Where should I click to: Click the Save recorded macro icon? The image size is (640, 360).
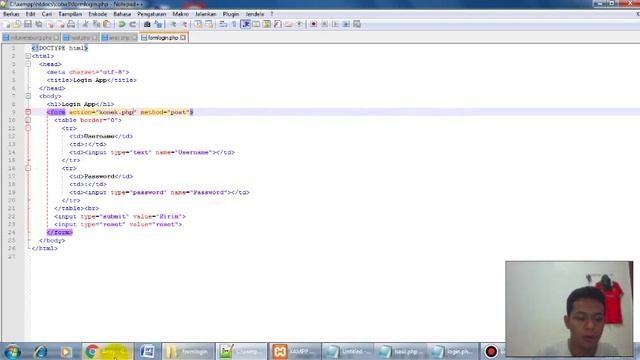tap(357, 24)
